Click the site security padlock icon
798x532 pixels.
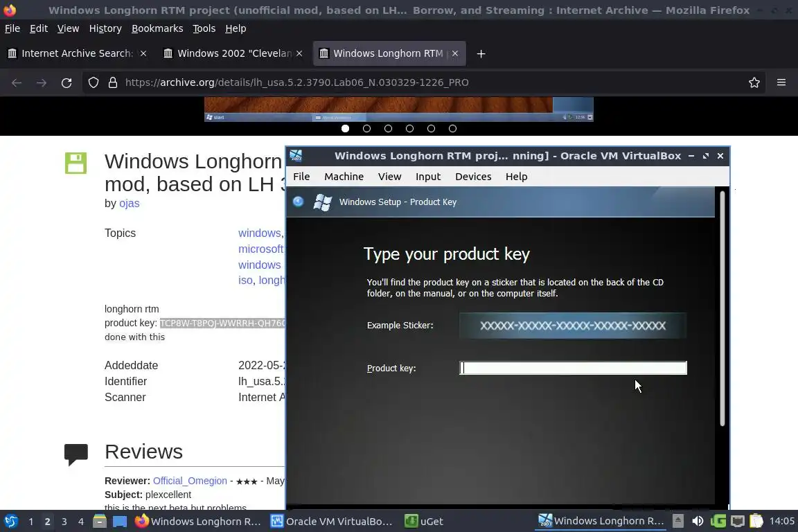(x=112, y=82)
